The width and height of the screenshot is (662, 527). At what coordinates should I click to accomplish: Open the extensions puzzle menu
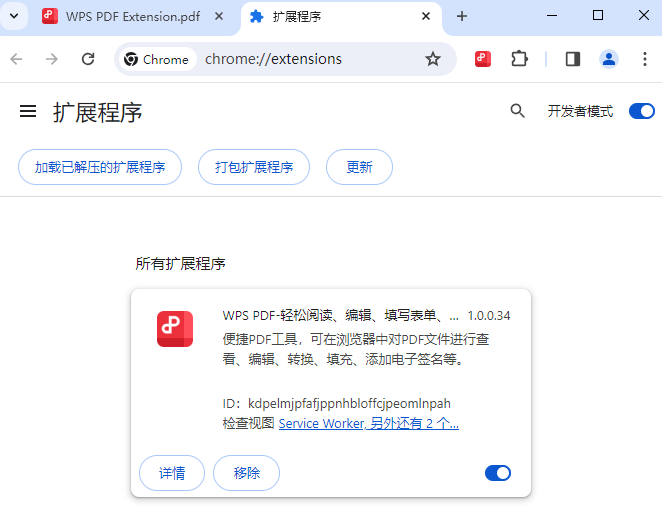519,59
